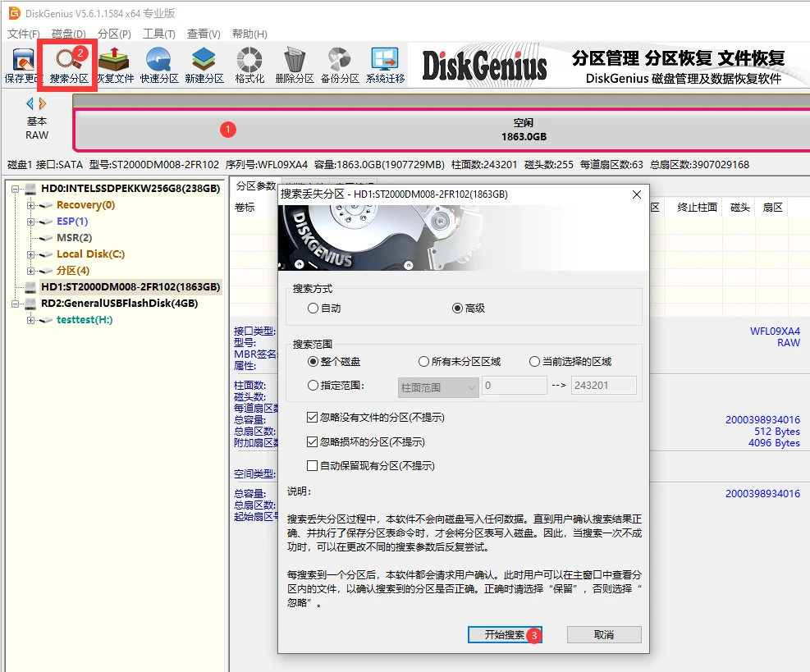Click the Recovery(0) partition icon

47,205
